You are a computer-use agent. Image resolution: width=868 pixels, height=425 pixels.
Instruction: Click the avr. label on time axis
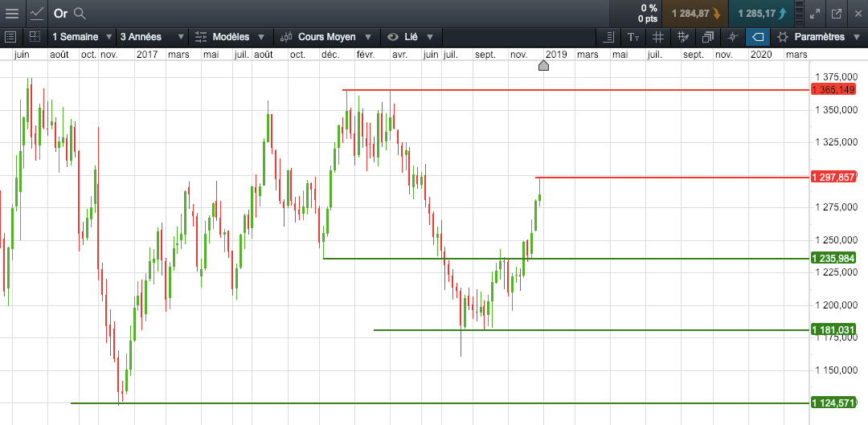tap(399, 55)
